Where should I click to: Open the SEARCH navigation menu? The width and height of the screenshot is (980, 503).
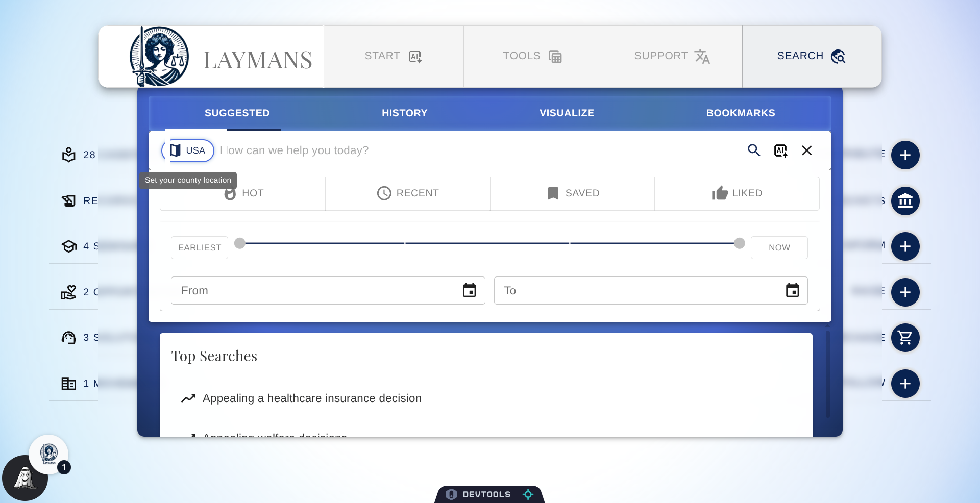coord(812,56)
